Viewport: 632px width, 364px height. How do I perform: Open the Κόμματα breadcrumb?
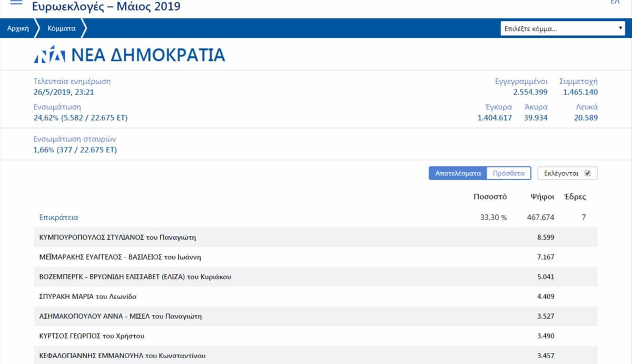(62, 28)
